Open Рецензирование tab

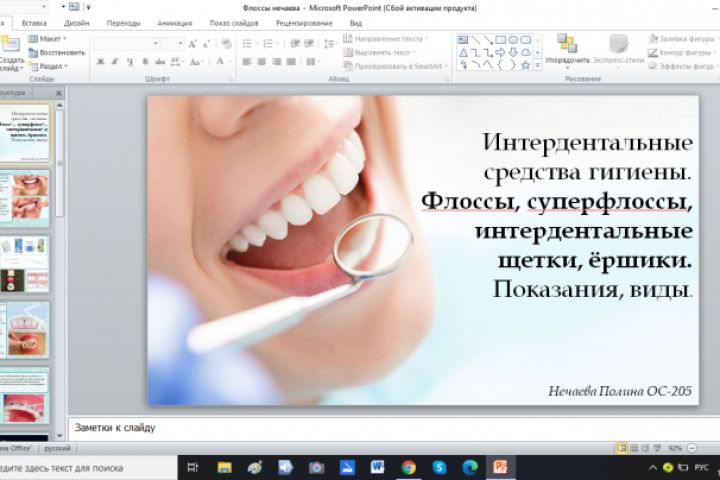[x=304, y=23]
